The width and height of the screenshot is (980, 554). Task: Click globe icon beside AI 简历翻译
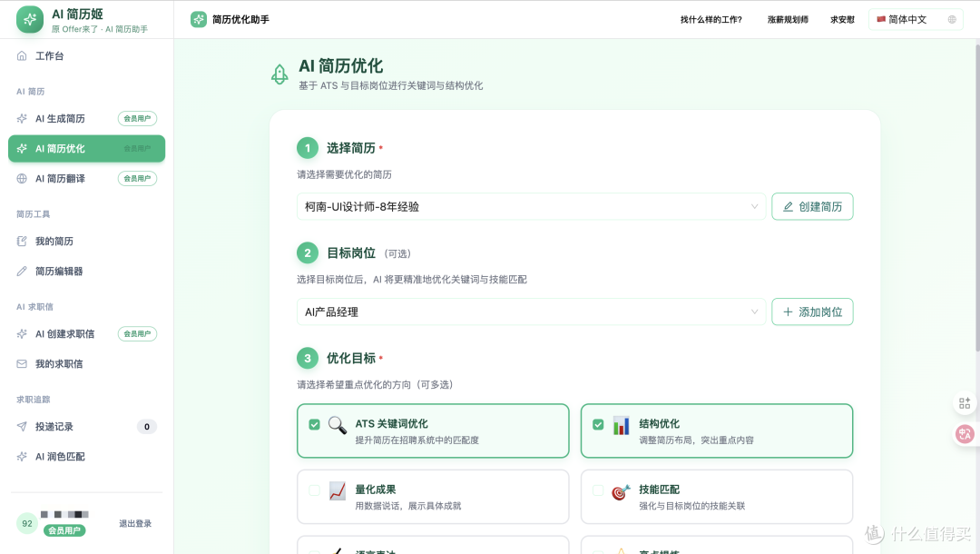22,178
